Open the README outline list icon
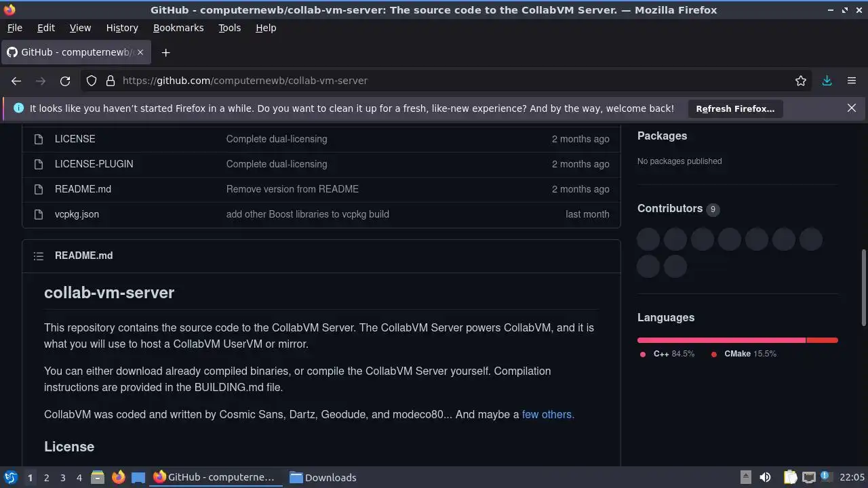 point(39,256)
